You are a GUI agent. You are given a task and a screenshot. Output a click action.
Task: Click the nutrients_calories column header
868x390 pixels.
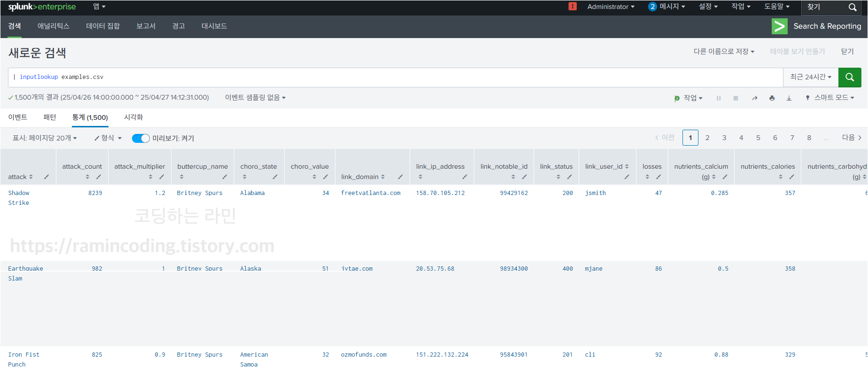point(767,166)
